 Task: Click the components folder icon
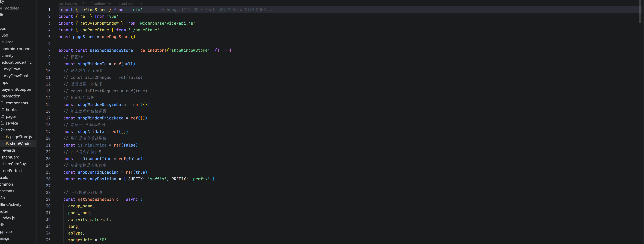2,103
